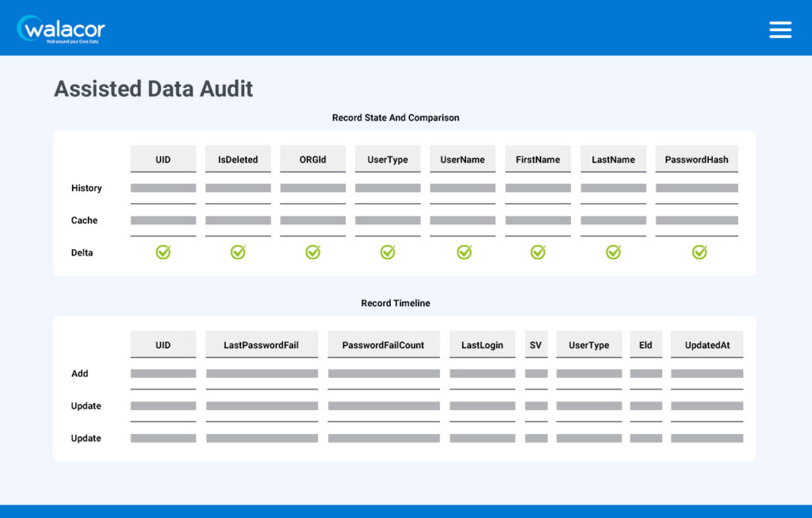
Task: Click the SV column header
Action: click(x=535, y=345)
